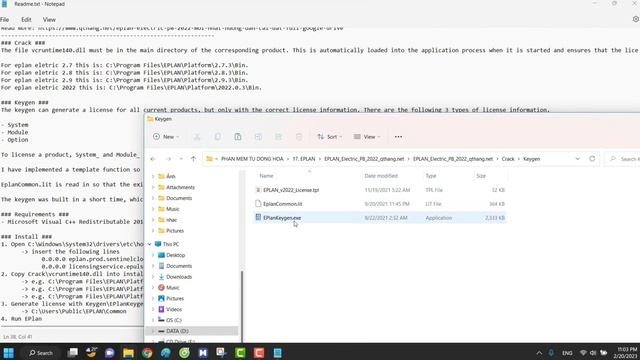640x360 pixels.
Task: Open nhac folder in navigation pane
Action: 171,220
